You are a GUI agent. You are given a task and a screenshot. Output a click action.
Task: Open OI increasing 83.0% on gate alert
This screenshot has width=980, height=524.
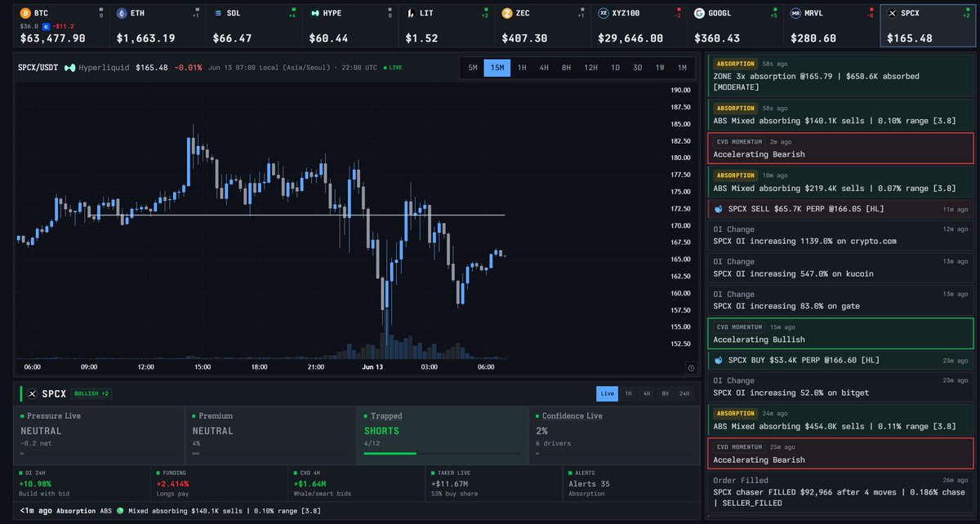pos(840,300)
